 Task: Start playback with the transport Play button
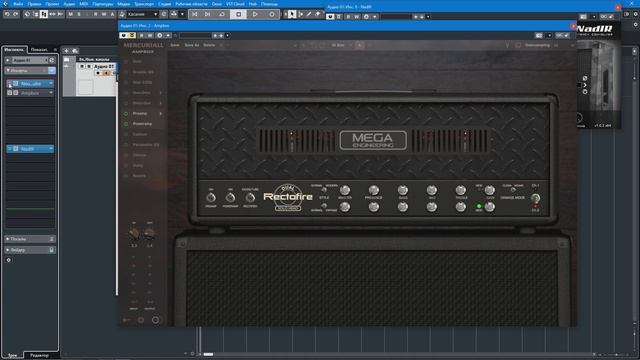tap(255, 14)
